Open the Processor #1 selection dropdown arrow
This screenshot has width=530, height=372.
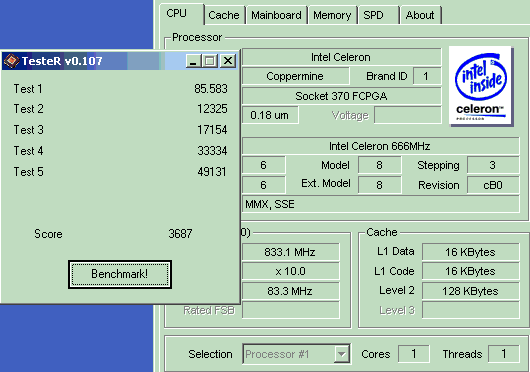click(x=342, y=354)
